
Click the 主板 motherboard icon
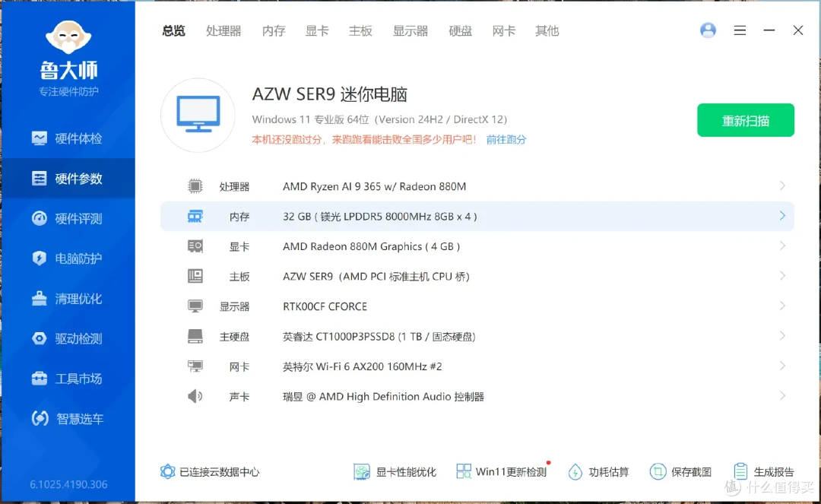coord(195,276)
